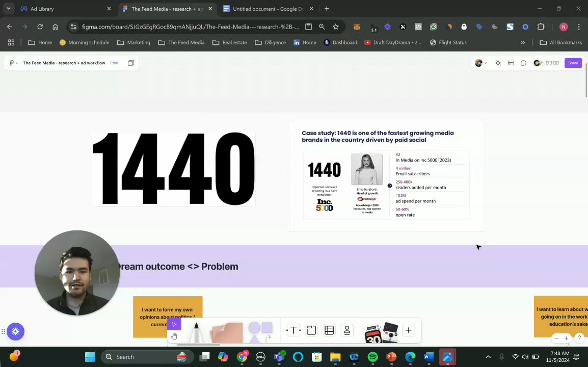Switch to the Untitled document Google Docs tab
This screenshot has width=588, height=367.
point(268,9)
